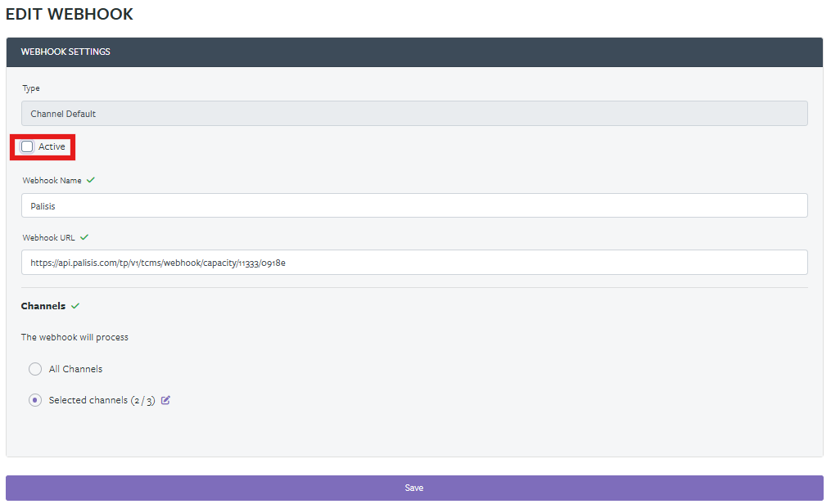Click 'The webhook will process' text
The width and height of the screenshot is (831, 504).
coord(75,337)
